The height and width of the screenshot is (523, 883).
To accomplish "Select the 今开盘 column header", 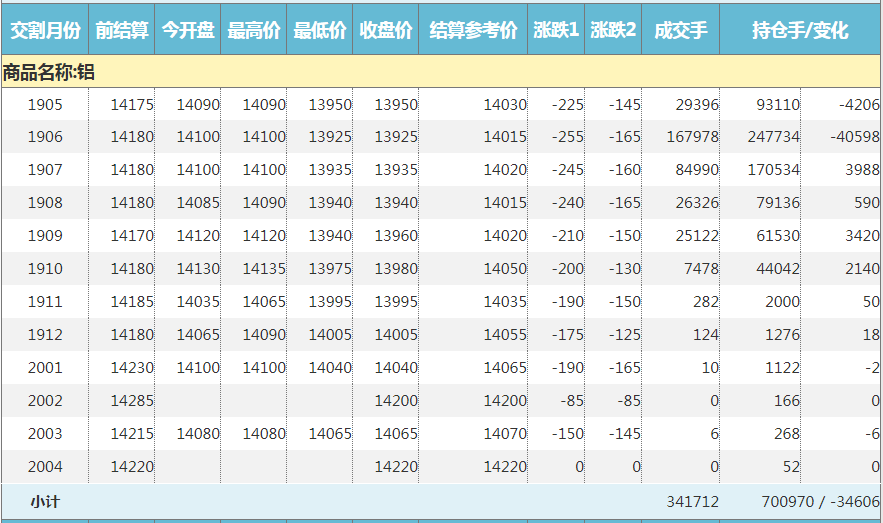I will pos(188,31).
